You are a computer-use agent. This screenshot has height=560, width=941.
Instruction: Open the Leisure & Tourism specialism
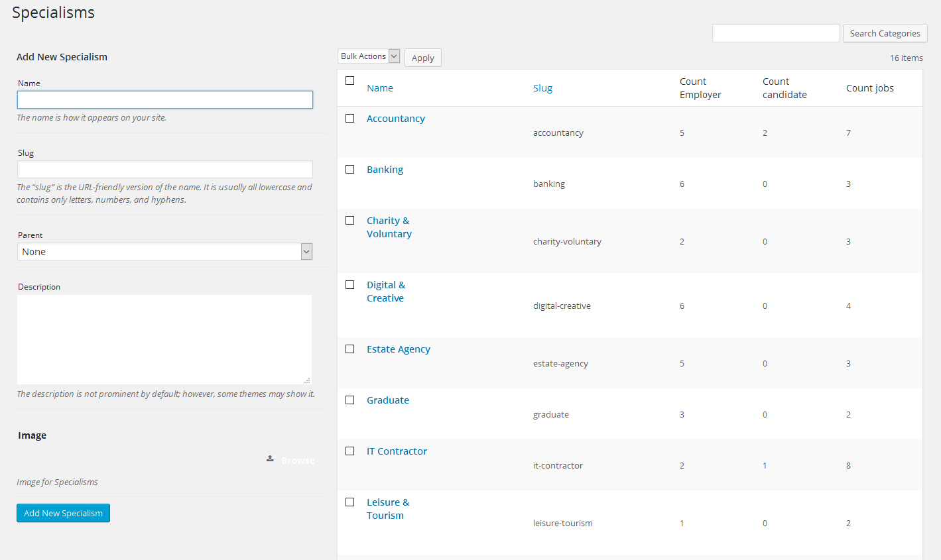(387, 509)
